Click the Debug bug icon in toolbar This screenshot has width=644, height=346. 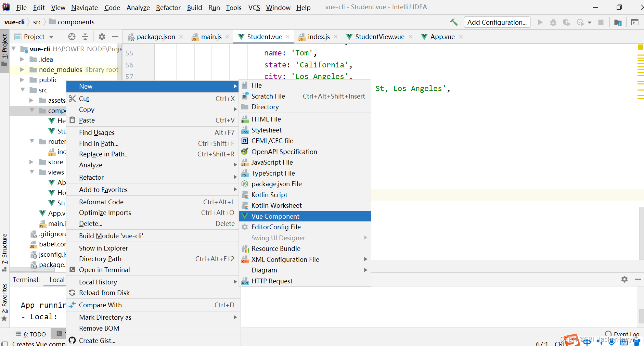553,22
